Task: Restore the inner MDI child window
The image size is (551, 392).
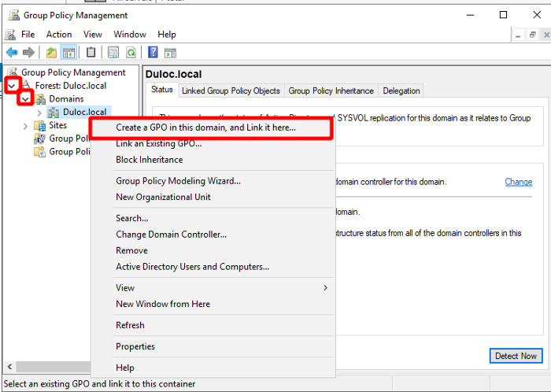Action: [x=532, y=35]
